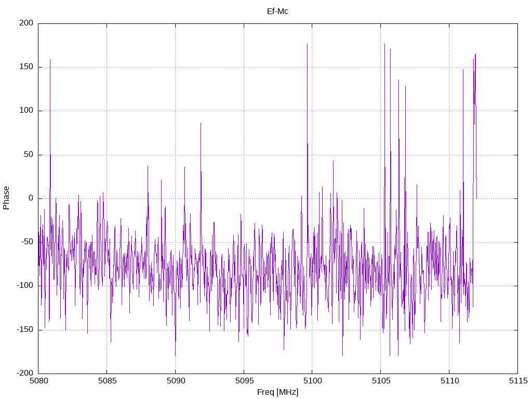Click y-axis tick label 100
Image resolution: width=532 pixels, height=399 pixels.
pyautogui.click(x=26, y=111)
